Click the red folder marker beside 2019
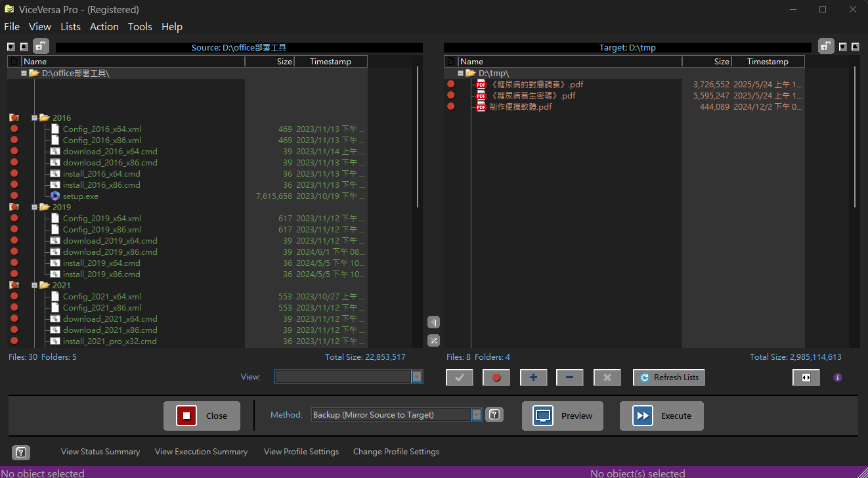Screen dimensions: 868x478 [14, 207]
